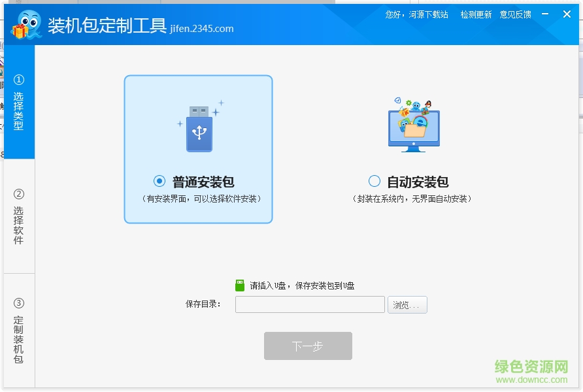Click the circled ③ step indicator
583x392 pixels.
click(x=19, y=302)
